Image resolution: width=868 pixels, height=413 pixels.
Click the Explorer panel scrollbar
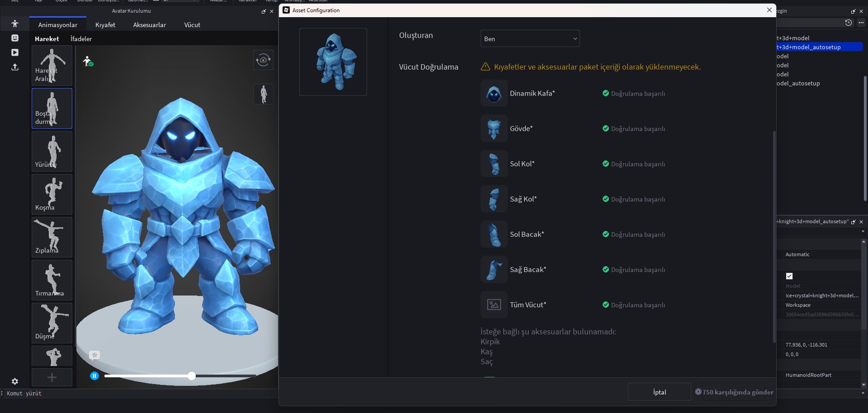pos(865,138)
